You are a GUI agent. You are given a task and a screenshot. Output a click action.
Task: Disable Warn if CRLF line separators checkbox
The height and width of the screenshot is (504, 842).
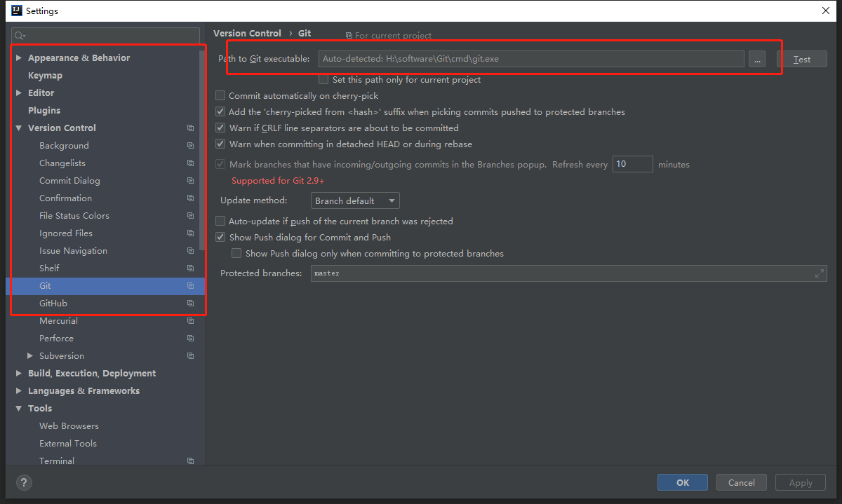point(220,128)
